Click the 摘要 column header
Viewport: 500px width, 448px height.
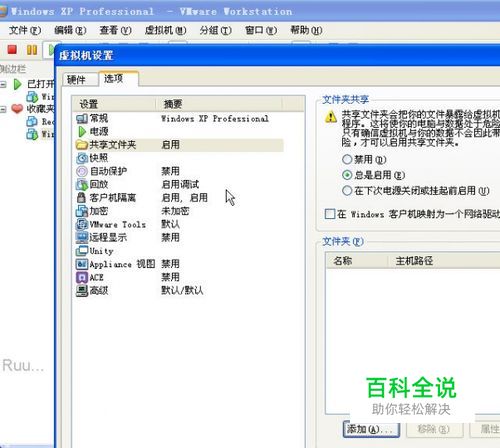tap(219, 104)
